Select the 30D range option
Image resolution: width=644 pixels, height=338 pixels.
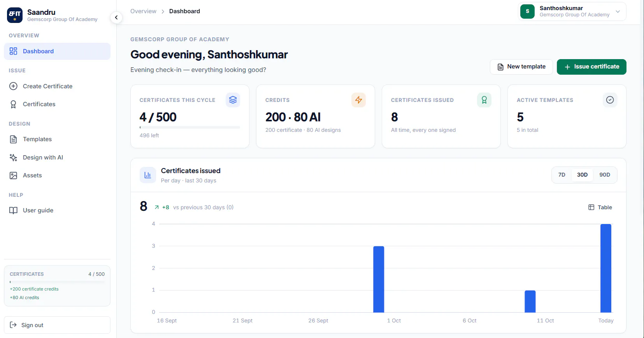coord(582,175)
